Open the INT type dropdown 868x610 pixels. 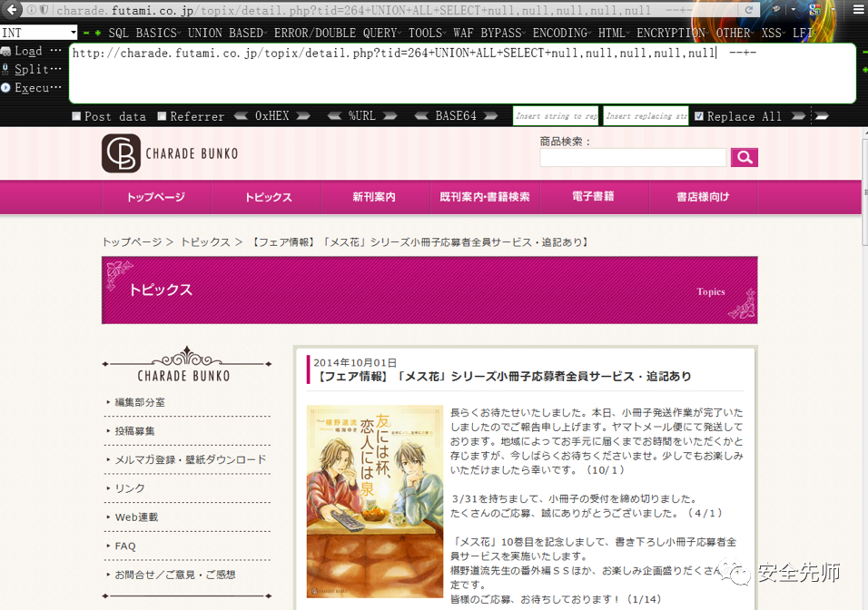pyautogui.click(x=39, y=33)
